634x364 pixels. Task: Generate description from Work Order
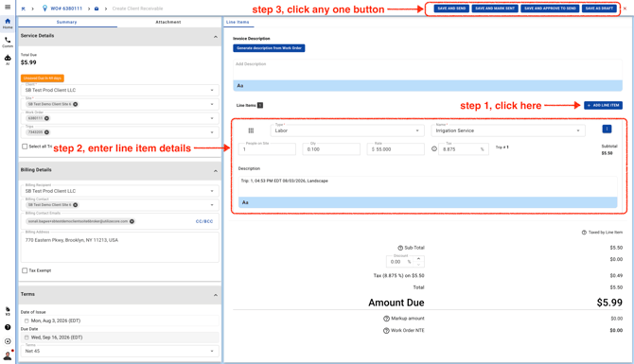click(x=269, y=48)
